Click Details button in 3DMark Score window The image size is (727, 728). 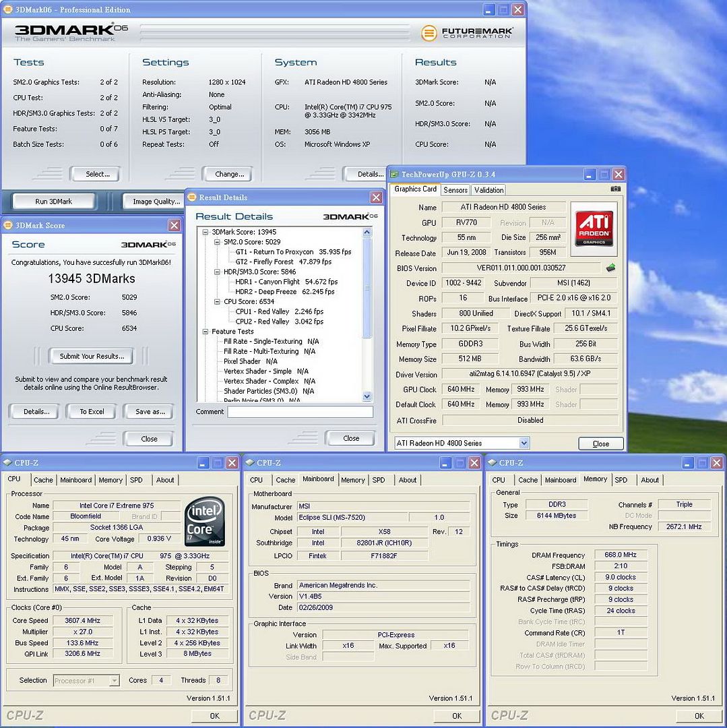click(34, 412)
